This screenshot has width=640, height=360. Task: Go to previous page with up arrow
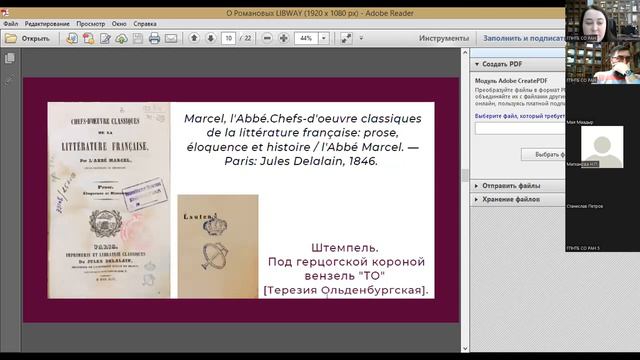pyautogui.click(x=194, y=38)
